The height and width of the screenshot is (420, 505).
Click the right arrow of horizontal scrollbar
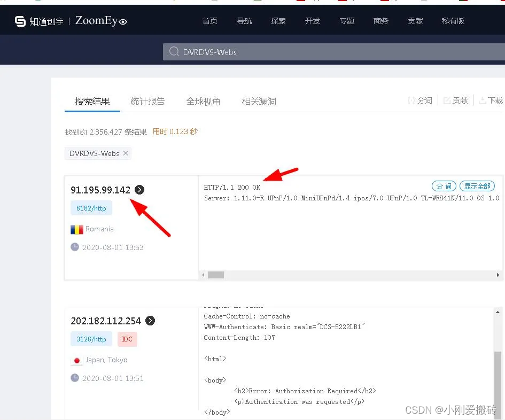click(498, 275)
